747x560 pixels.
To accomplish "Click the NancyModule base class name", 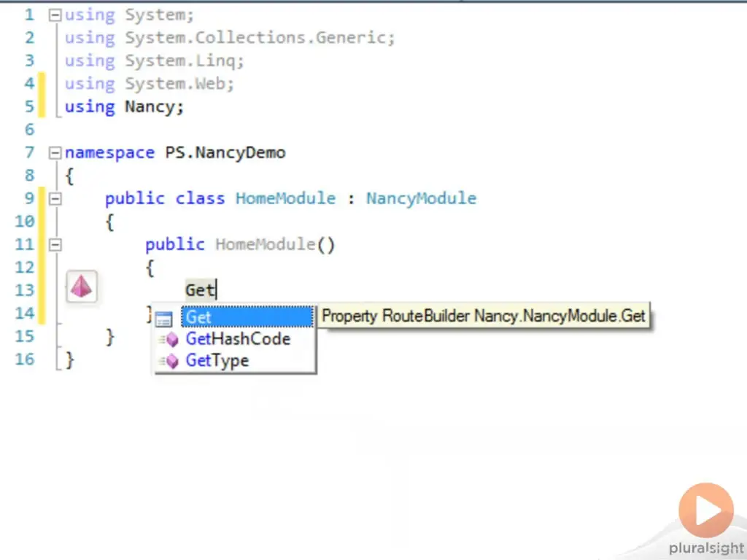I will tap(421, 198).
